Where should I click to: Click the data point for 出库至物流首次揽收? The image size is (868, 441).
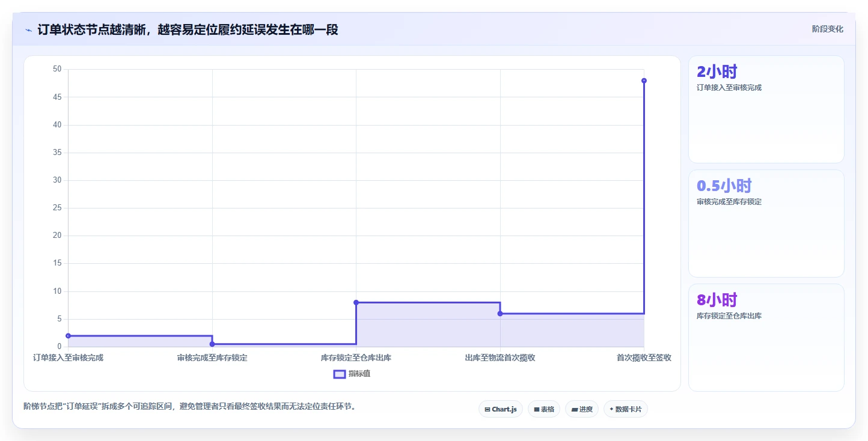500,314
